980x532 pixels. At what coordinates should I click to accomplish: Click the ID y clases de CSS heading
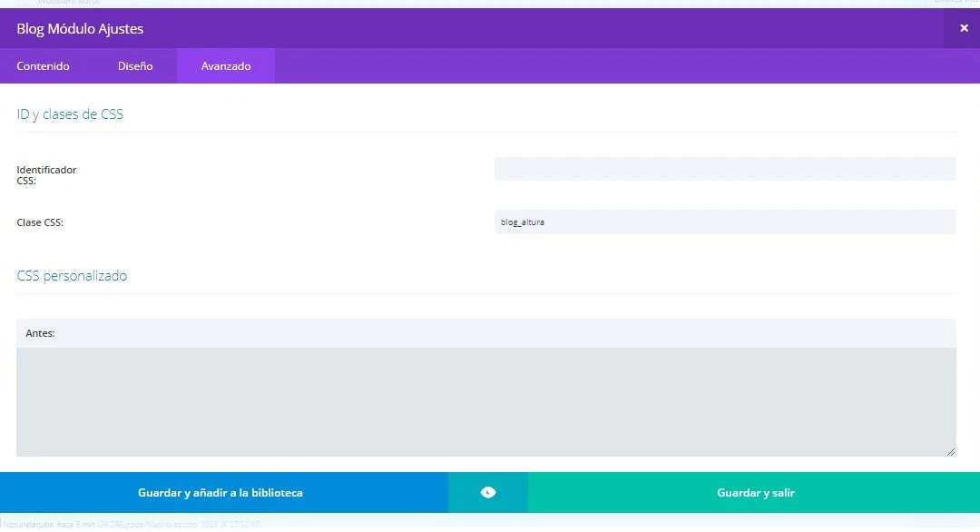click(x=70, y=114)
